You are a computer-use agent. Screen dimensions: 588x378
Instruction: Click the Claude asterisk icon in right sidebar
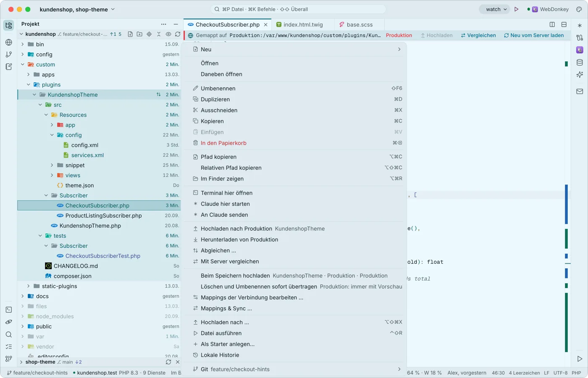click(x=580, y=26)
